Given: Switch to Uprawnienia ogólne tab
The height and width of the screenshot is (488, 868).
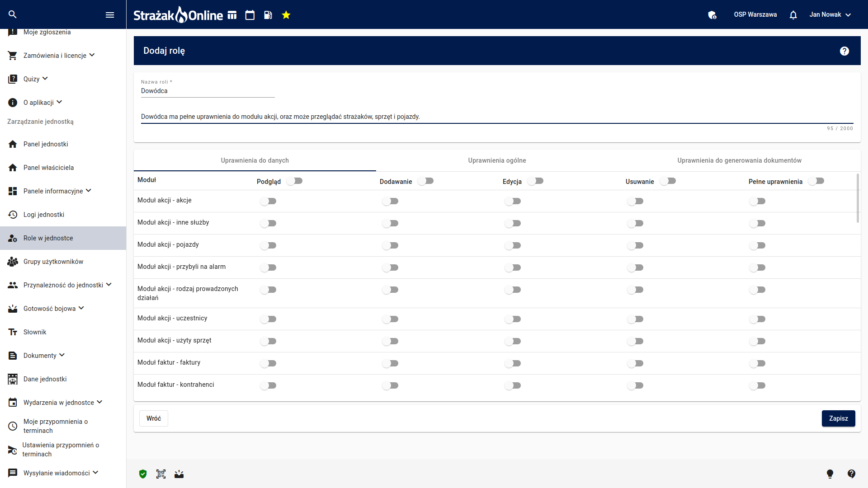Looking at the screenshot, I should (x=497, y=160).
